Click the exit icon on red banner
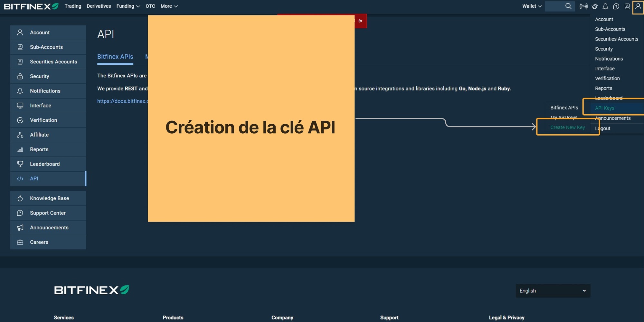Screen dimensions: 644x322 tap(360, 21)
